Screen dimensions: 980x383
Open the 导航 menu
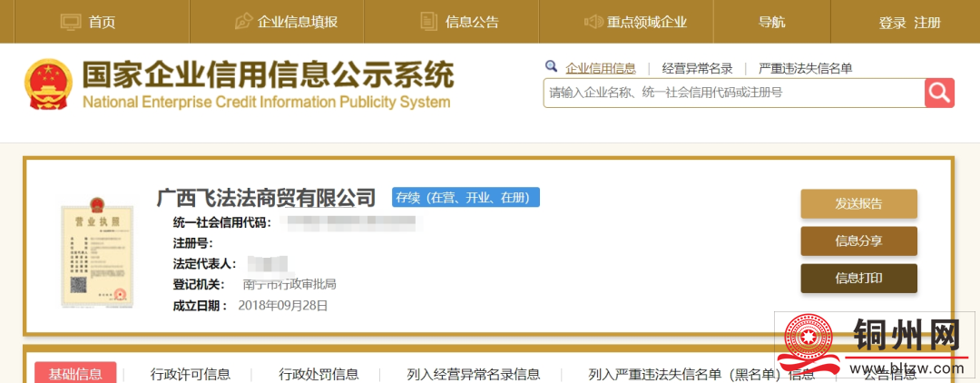pos(771,22)
